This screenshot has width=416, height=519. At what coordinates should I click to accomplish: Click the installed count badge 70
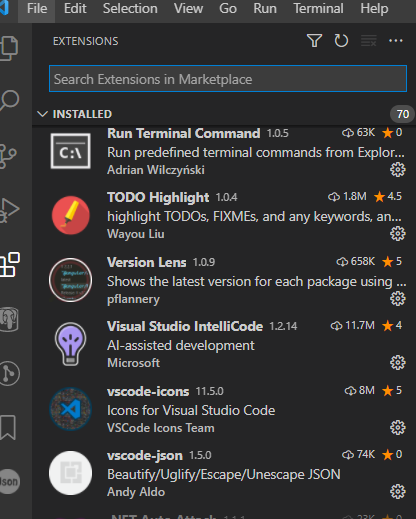click(402, 114)
